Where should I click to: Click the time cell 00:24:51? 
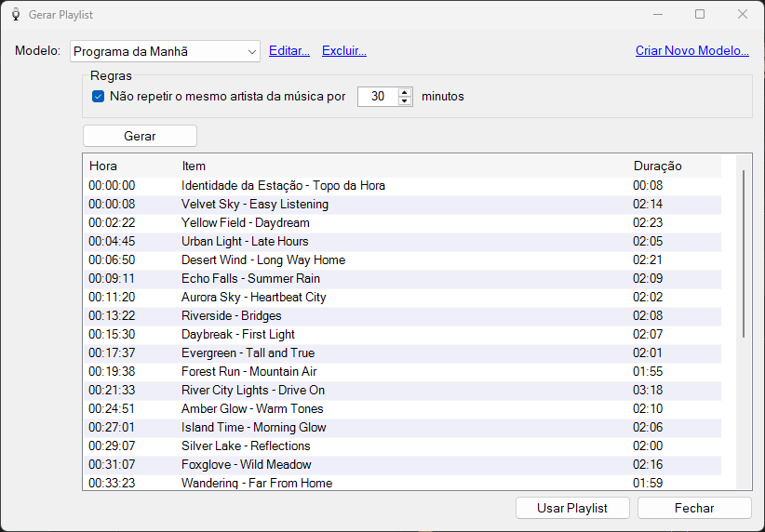pyautogui.click(x=112, y=408)
